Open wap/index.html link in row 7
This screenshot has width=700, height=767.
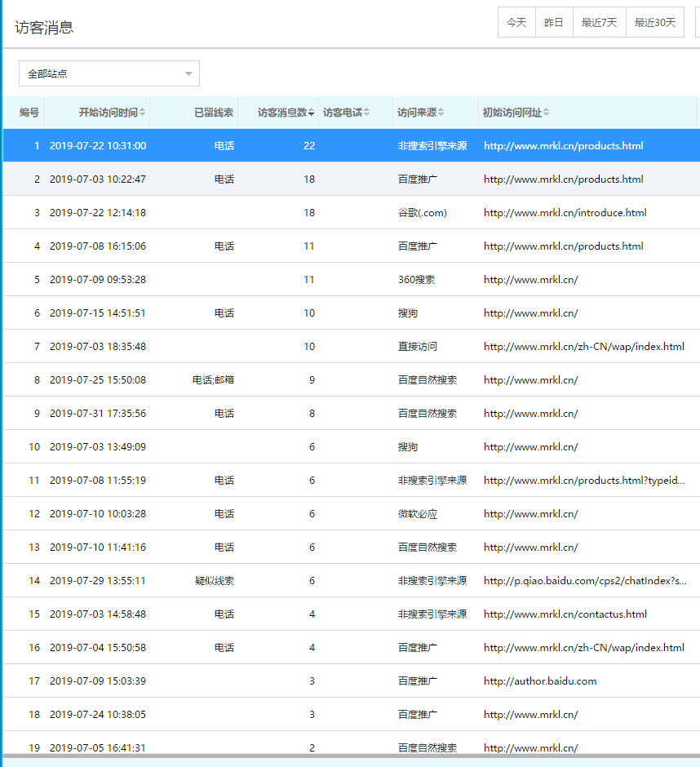584,346
